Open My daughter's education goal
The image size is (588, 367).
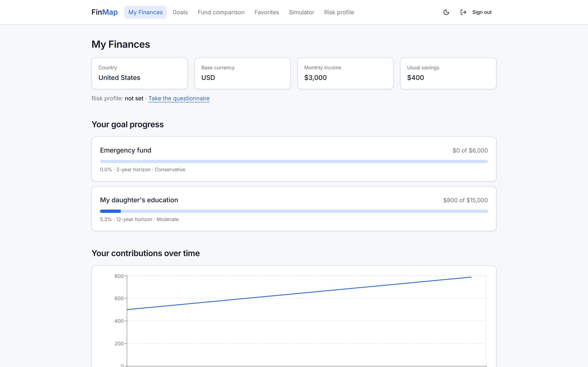click(x=294, y=209)
